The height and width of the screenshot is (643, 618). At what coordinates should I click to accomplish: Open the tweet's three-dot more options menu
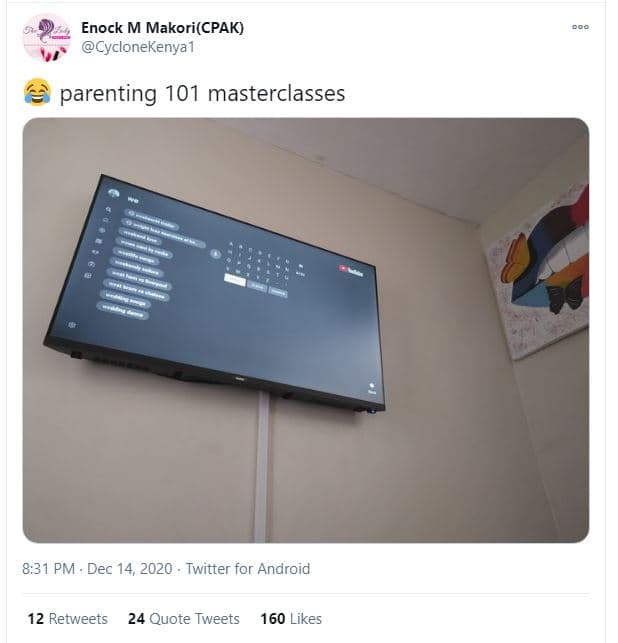pos(580,27)
